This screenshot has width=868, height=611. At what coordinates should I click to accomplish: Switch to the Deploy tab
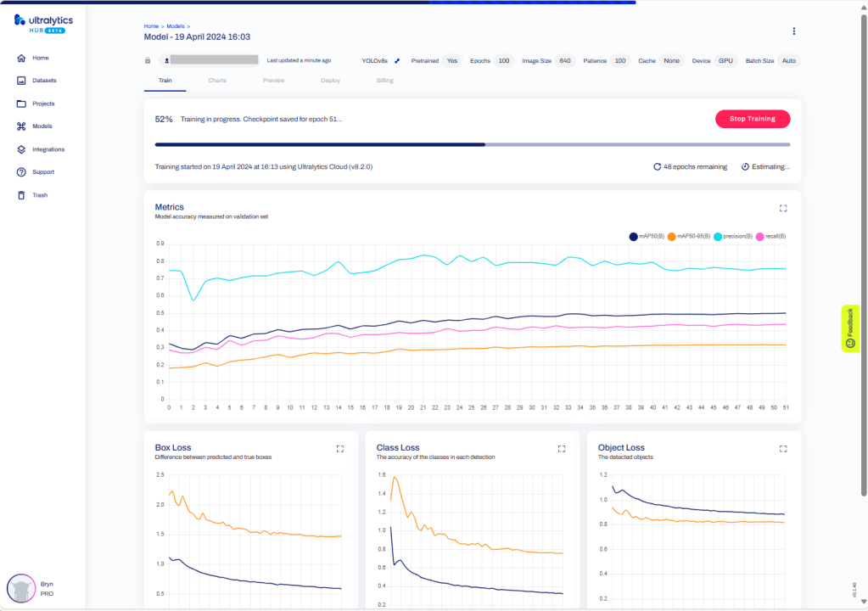coord(330,81)
